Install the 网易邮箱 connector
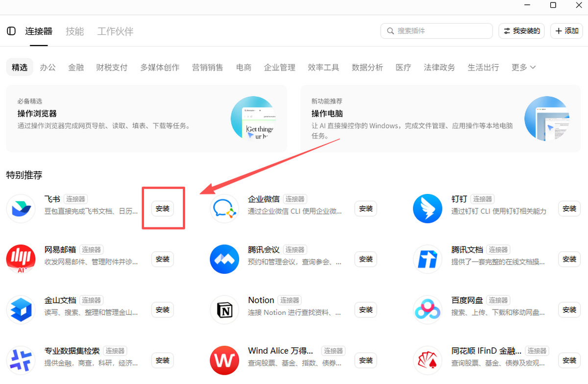This screenshot has width=588, height=384. [163, 259]
